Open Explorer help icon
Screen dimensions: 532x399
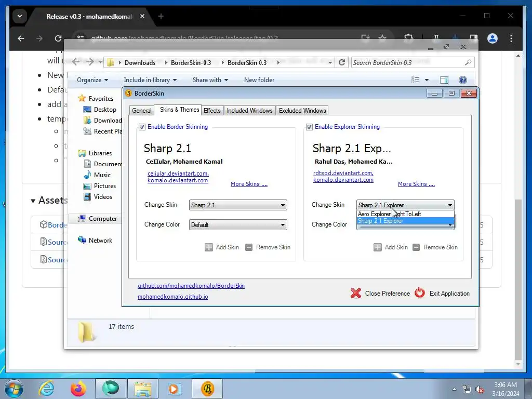(x=462, y=80)
